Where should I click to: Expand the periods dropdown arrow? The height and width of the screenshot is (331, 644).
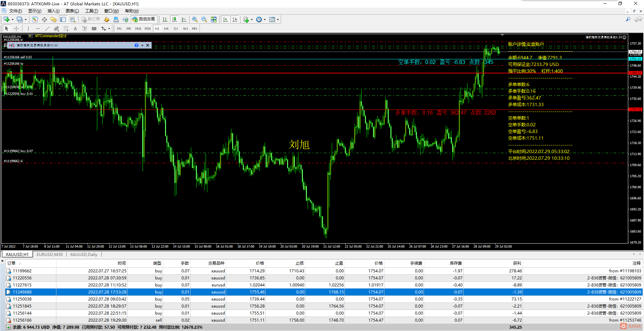265,19
